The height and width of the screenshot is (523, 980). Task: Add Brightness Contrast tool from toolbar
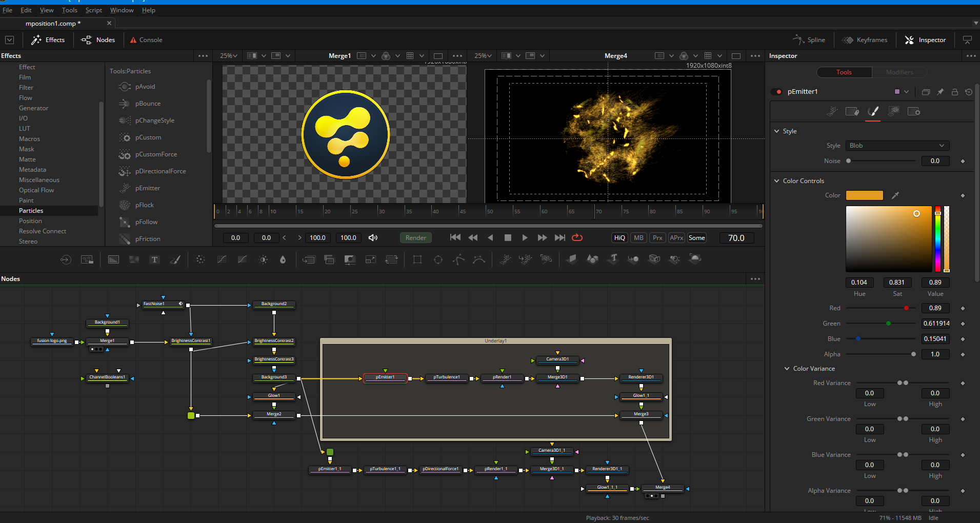(263, 259)
